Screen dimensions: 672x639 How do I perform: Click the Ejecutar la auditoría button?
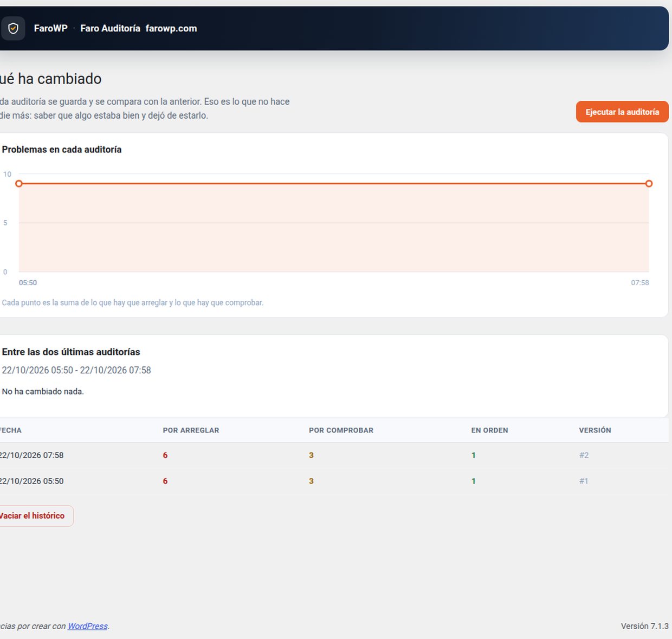pyautogui.click(x=622, y=112)
